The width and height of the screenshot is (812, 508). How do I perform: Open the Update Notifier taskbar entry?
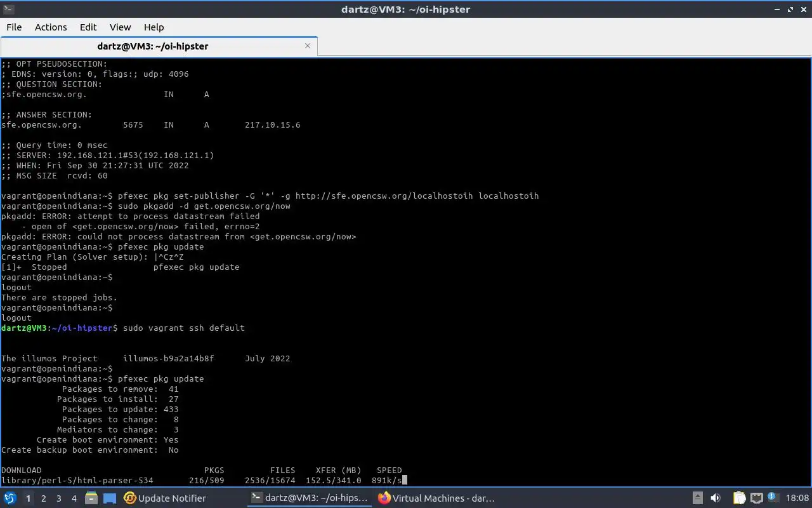point(164,498)
